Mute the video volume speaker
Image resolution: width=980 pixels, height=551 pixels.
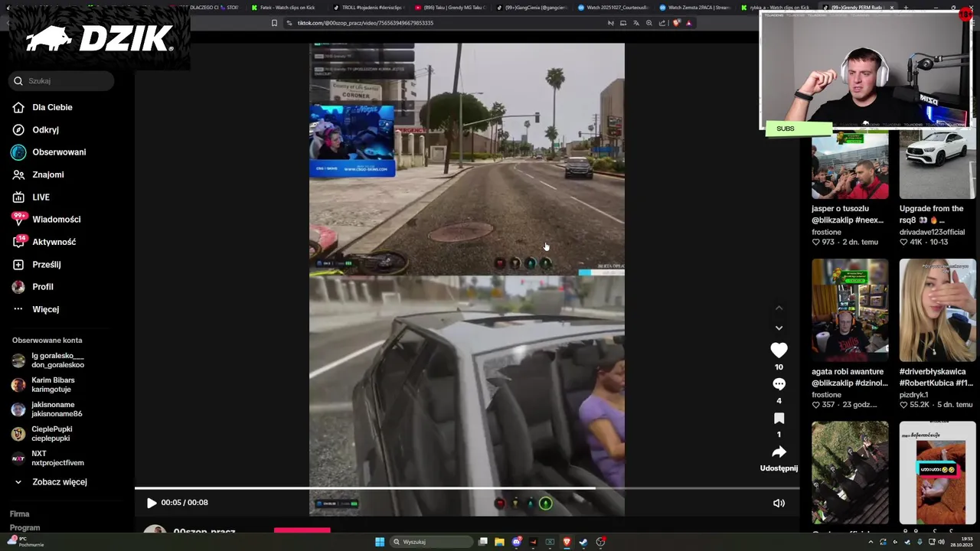(779, 503)
